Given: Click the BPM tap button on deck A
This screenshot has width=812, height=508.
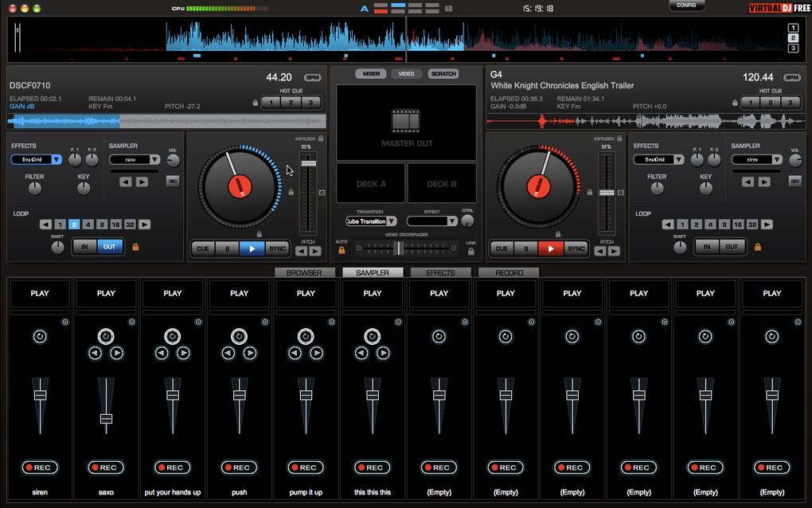Looking at the screenshot, I should pos(312,78).
